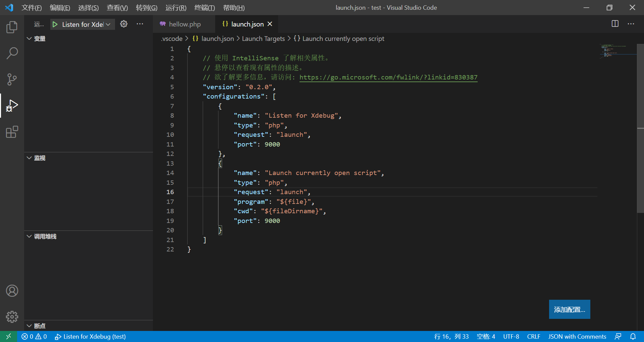Open the Manage gear icon at bottom
Screen dimensions: 644x342
click(12, 317)
